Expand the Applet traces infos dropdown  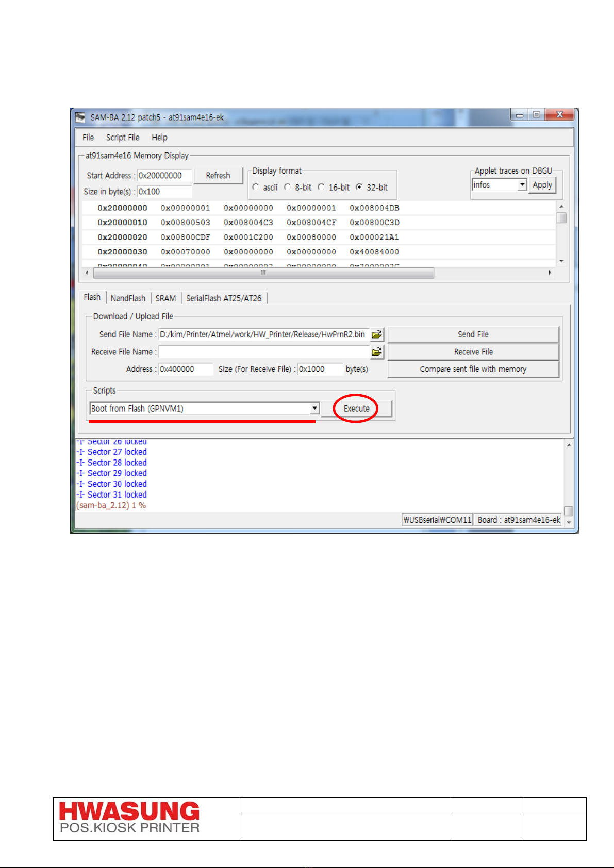pyautogui.click(x=522, y=185)
